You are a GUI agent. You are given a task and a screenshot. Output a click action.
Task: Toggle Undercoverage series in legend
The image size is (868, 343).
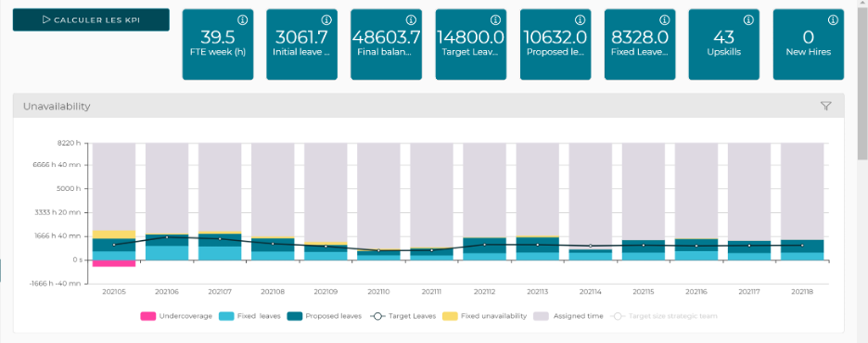pyautogui.click(x=176, y=316)
